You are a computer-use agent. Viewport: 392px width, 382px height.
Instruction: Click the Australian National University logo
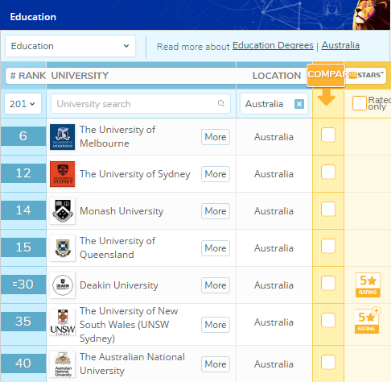point(62,364)
